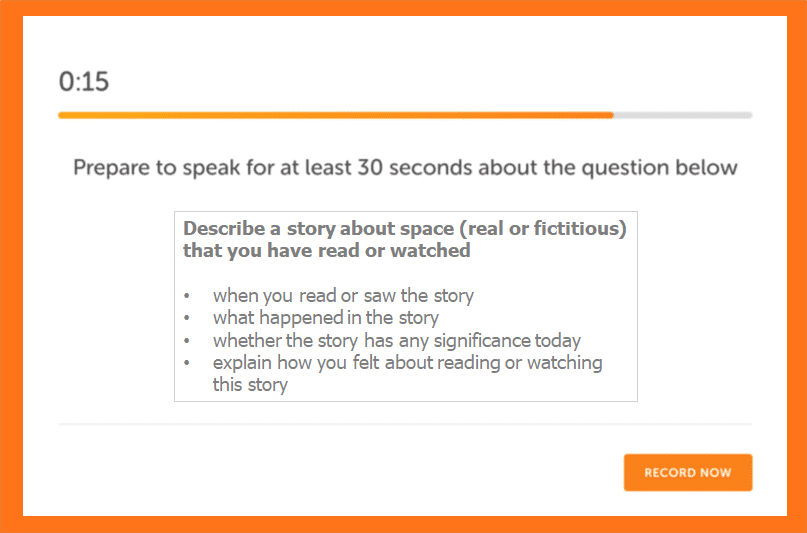Click the filled orange part of progress bar

336,115
